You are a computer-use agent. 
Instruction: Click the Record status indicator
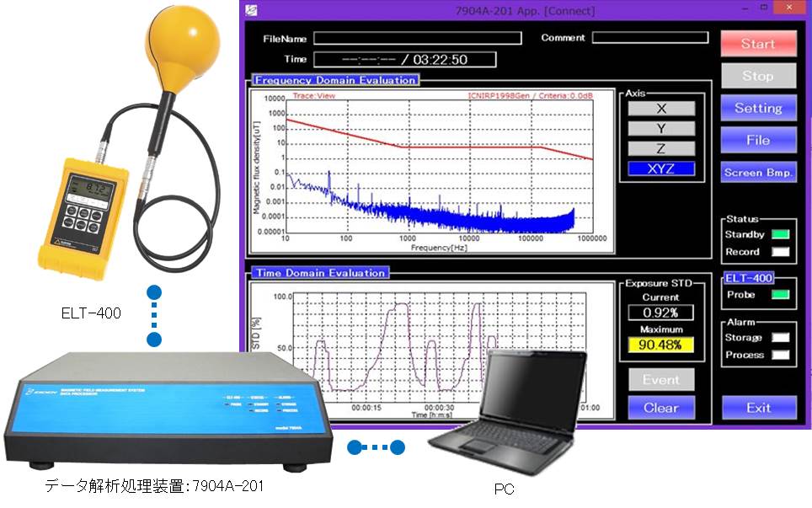point(783,252)
